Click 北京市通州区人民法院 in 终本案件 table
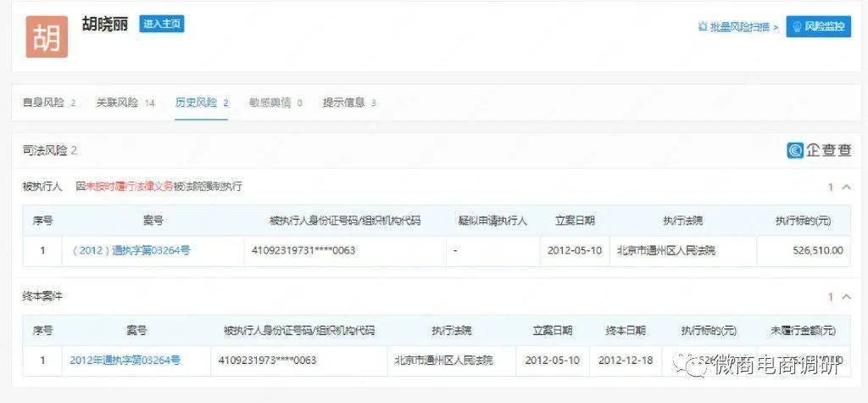 [443, 360]
